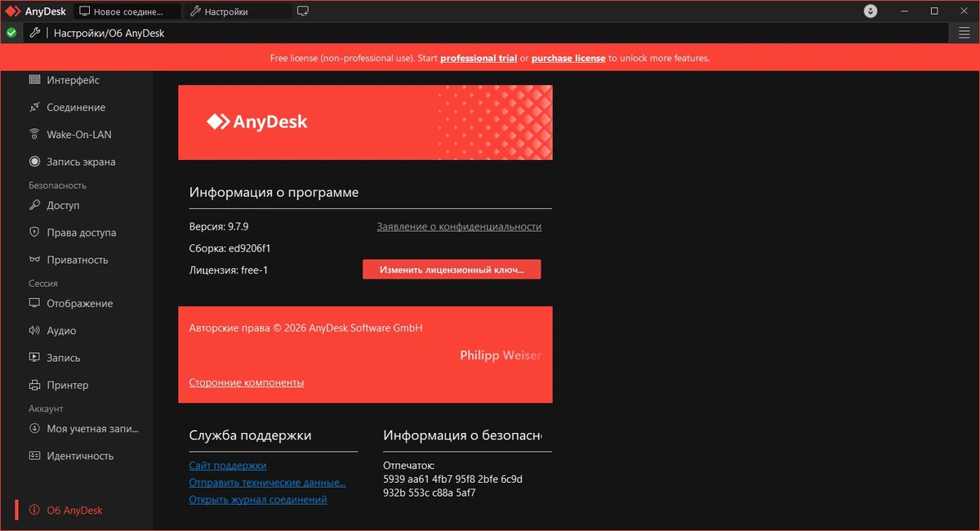The height and width of the screenshot is (531, 980).
Task: Click the Идентичность ID card icon
Action: [x=34, y=456]
